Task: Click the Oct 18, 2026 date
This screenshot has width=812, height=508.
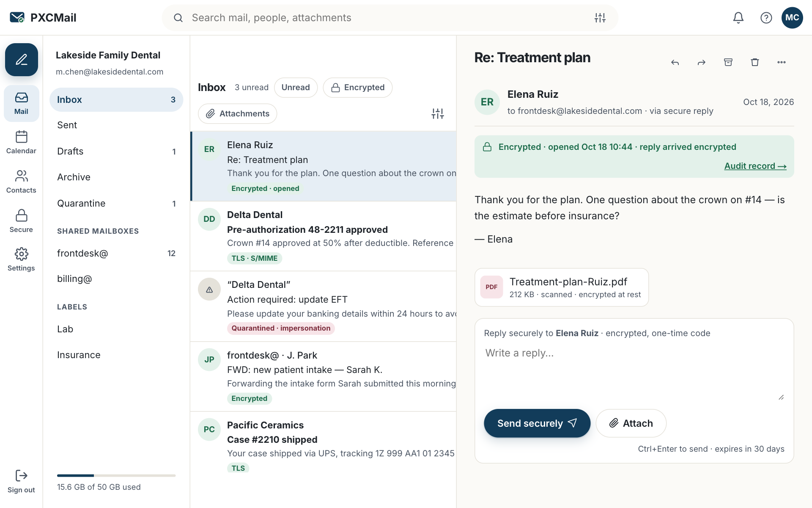Action: click(768, 102)
